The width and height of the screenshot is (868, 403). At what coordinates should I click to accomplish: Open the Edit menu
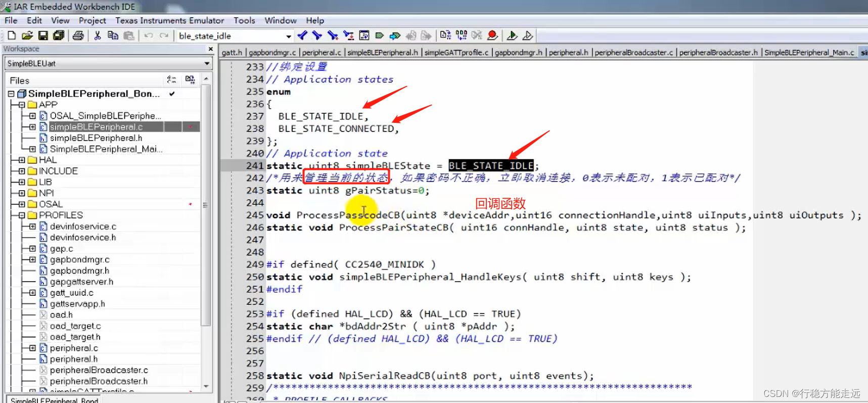pyautogui.click(x=34, y=20)
